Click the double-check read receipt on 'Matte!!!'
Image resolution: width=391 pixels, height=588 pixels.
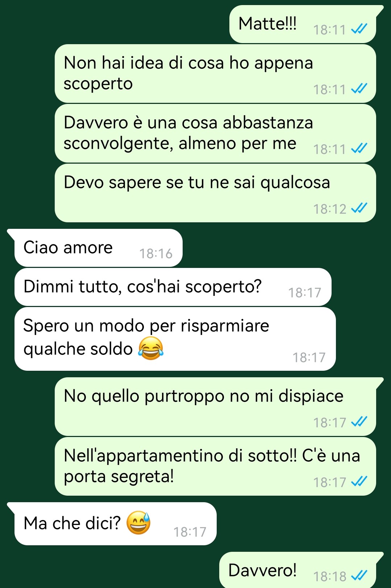[359, 29]
